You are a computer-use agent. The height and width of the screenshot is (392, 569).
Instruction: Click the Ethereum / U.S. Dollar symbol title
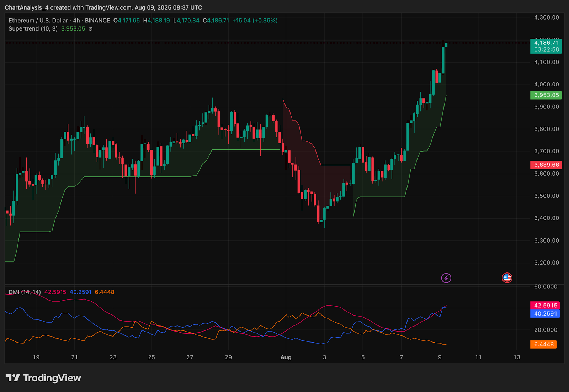pos(39,21)
